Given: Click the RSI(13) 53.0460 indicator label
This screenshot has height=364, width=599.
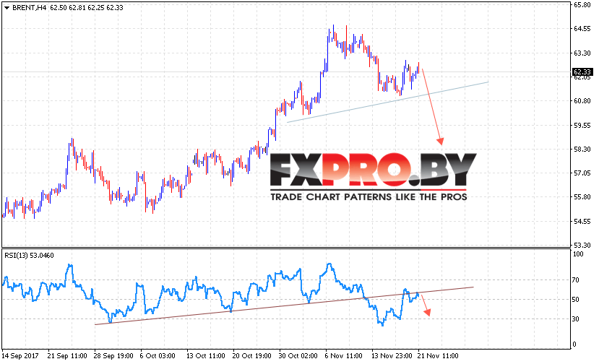Looking at the screenshot, I should coord(30,256).
